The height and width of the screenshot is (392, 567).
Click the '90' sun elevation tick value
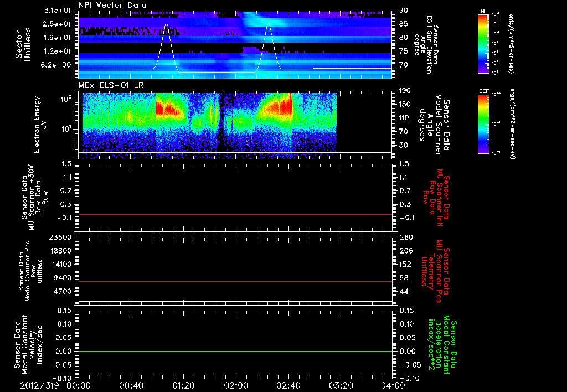[404, 11]
